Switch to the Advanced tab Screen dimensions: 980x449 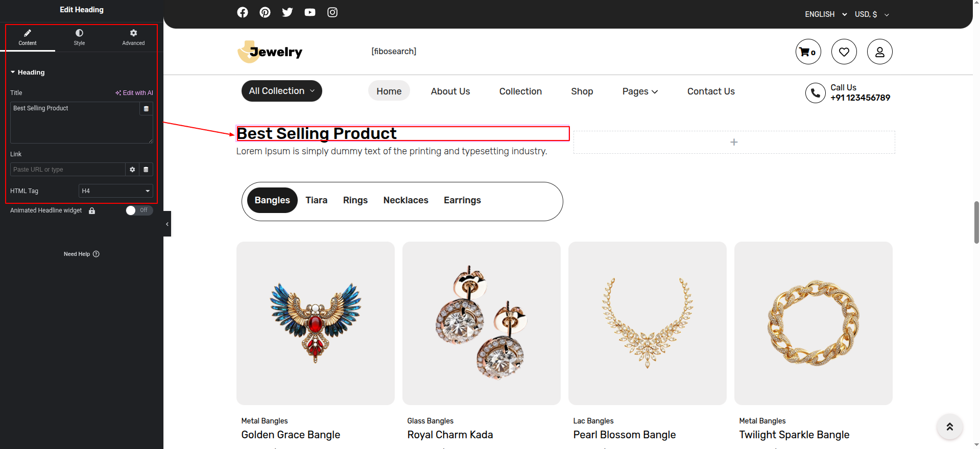(133, 37)
